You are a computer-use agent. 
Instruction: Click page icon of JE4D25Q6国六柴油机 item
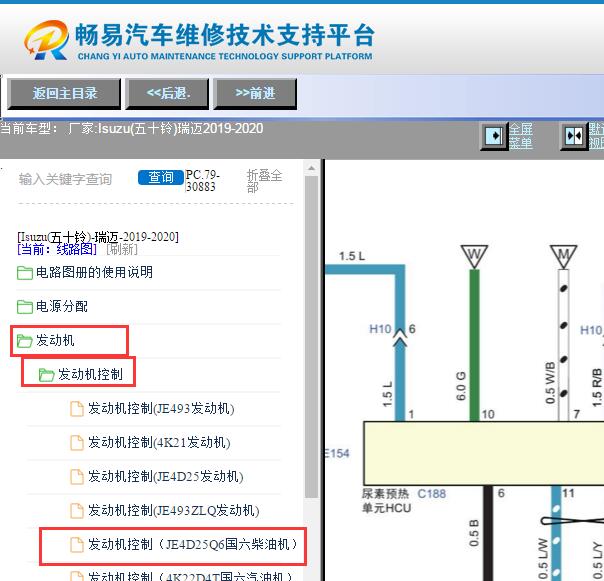pyautogui.click(x=77, y=544)
